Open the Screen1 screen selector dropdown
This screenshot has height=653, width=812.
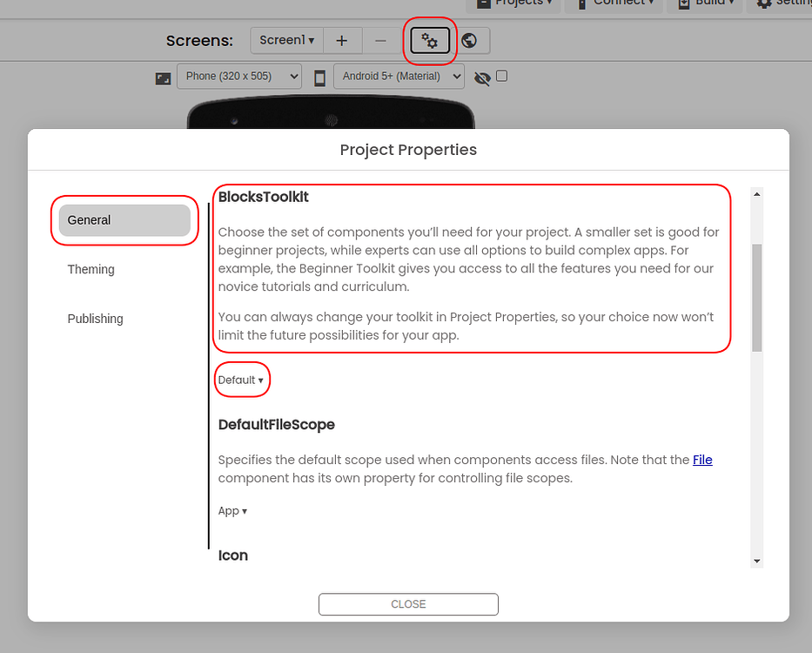tap(286, 40)
